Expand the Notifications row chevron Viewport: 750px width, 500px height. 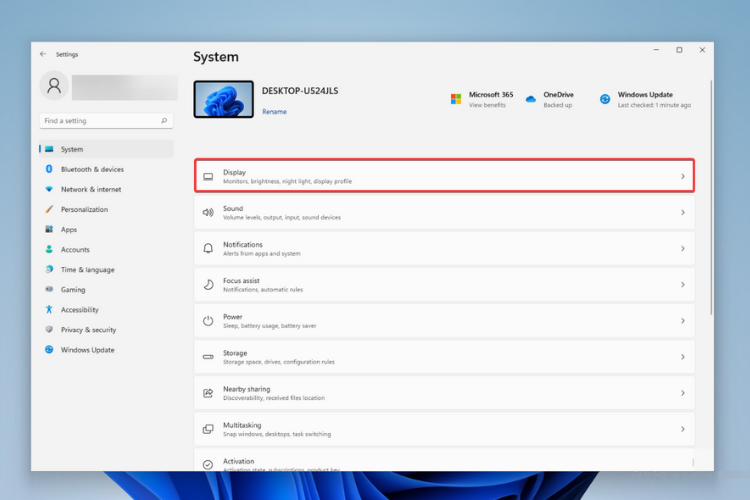683,249
